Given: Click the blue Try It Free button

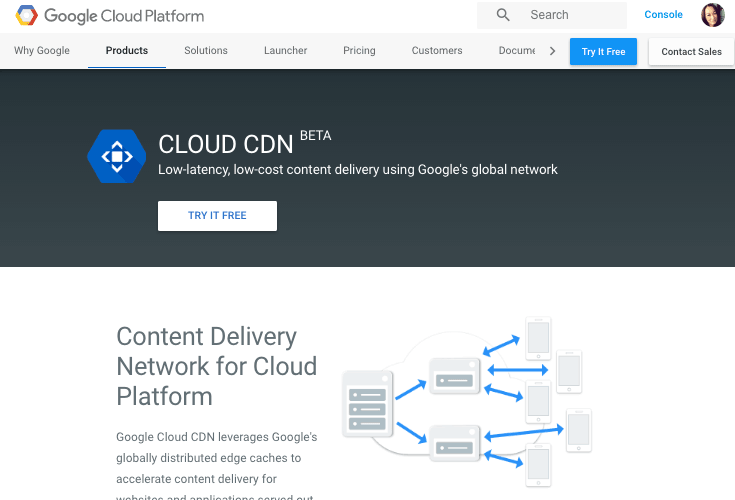Looking at the screenshot, I should point(603,52).
